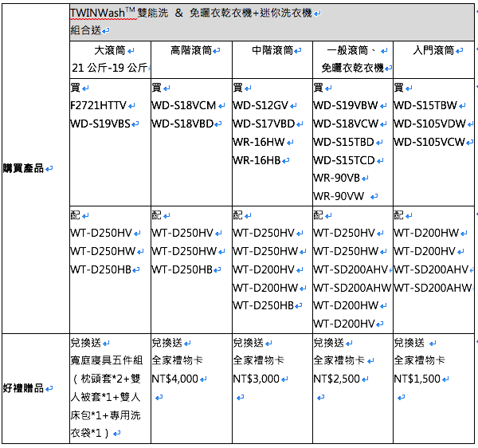The height and width of the screenshot is (448, 478).
Task: Click model WR-16HB
Action: coord(257,160)
